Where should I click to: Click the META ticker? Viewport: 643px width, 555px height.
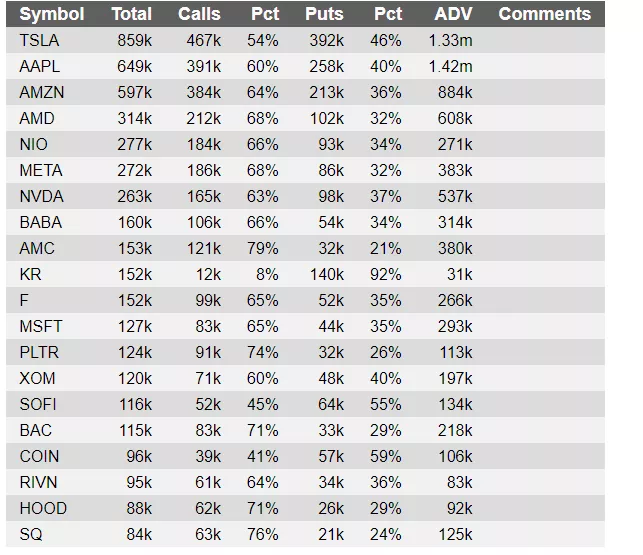pyautogui.click(x=41, y=170)
